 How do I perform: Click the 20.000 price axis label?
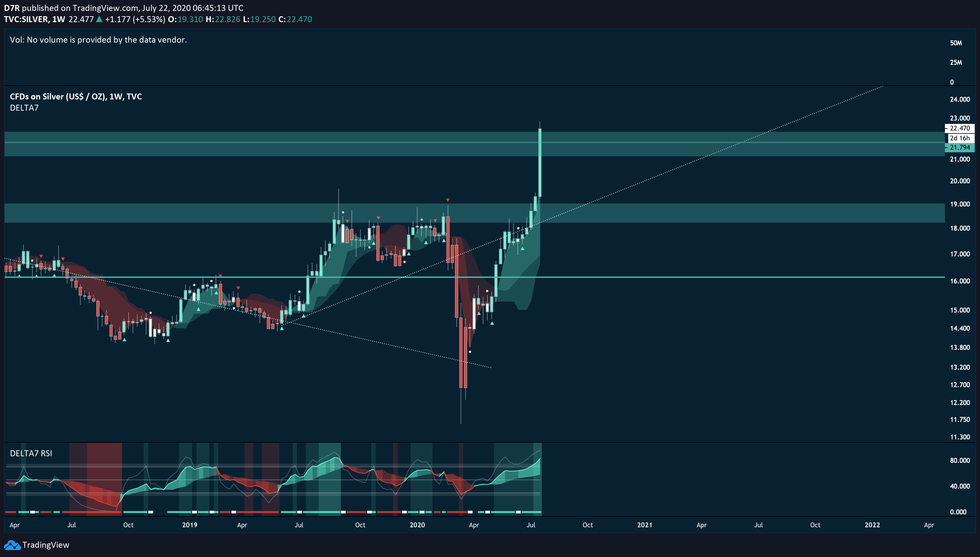tap(960, 181)
